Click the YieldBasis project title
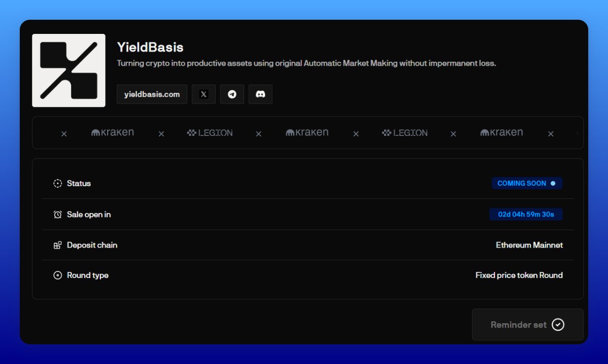Viewport: 608px width, 364px height. click(150, 48)
